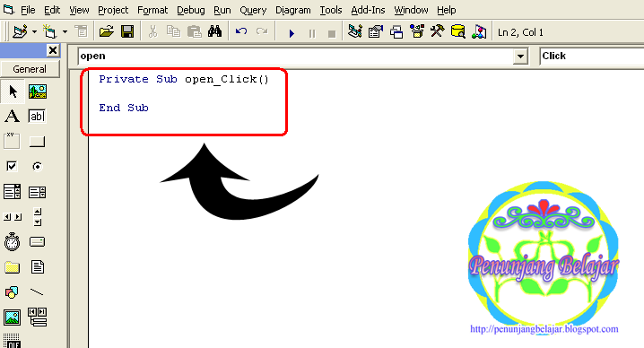The height and width of the screenshot is (348, 644).
Task: Select the VScrollBar control tool
Action: pyautogui.click(x=38, y=216)
